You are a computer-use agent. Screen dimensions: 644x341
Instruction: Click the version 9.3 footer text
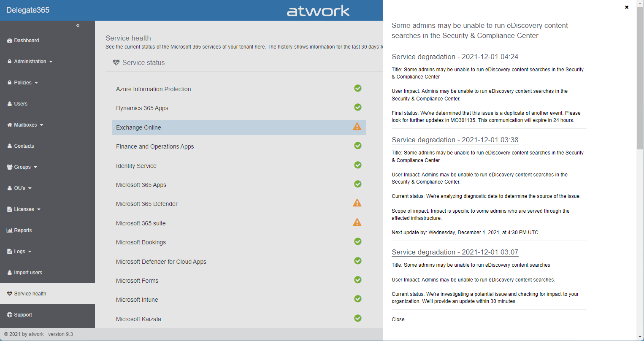tap(60, 334)
